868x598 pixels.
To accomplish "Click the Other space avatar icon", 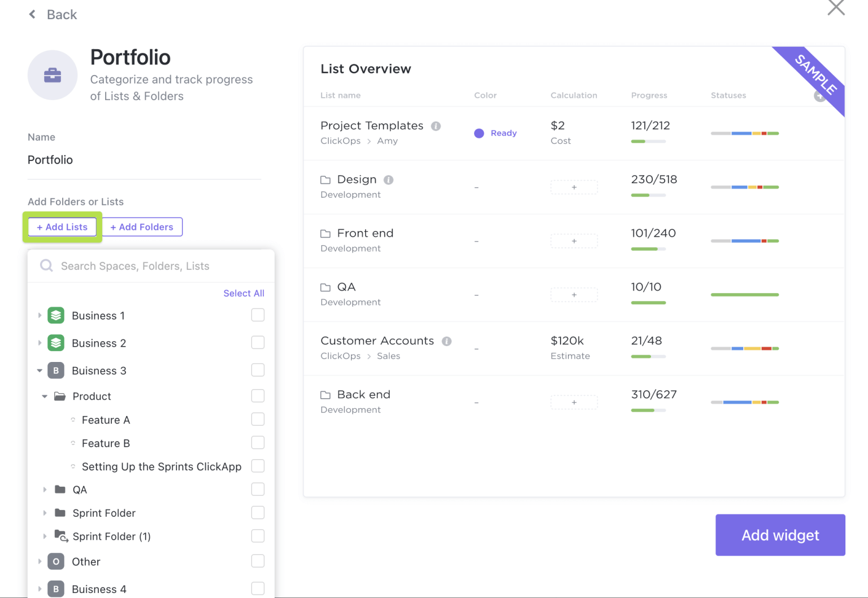I will click(x=56, y=561).
